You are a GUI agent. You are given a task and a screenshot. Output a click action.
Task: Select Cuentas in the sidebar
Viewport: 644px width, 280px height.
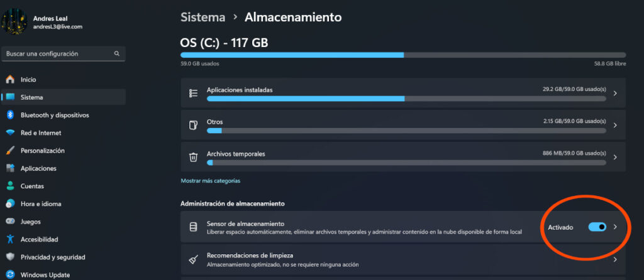(x=32, y=186)
